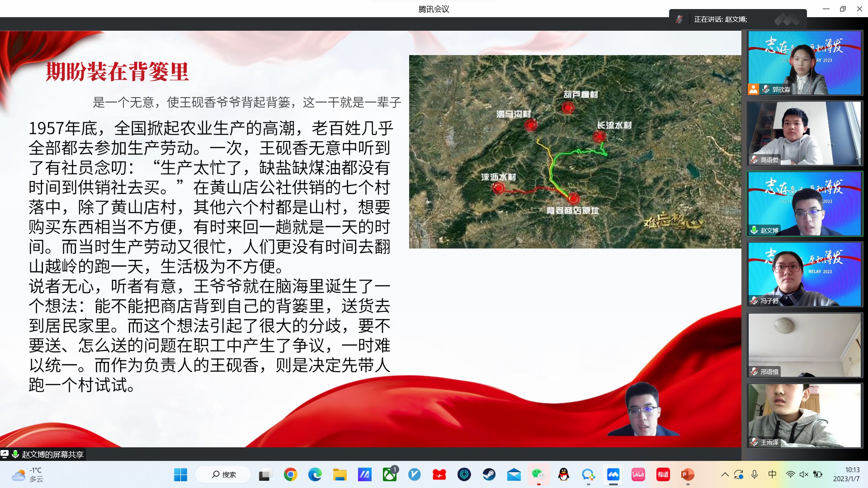Open PowerPoint icon in taskbar
Image resolution: width=868 pixels, height=488 pixels.
687,474
